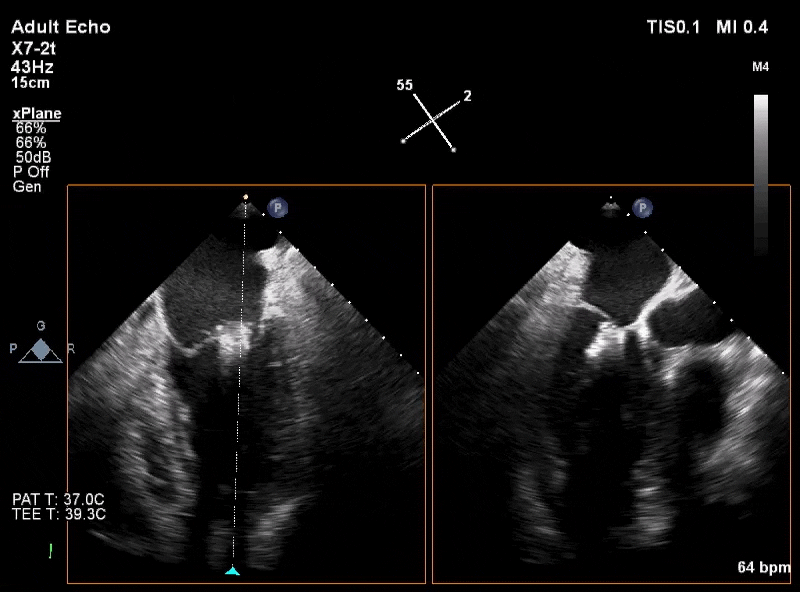This screenshot has width=800, height=592.
Task: Toggle the P Off setting
Action: 31,172
